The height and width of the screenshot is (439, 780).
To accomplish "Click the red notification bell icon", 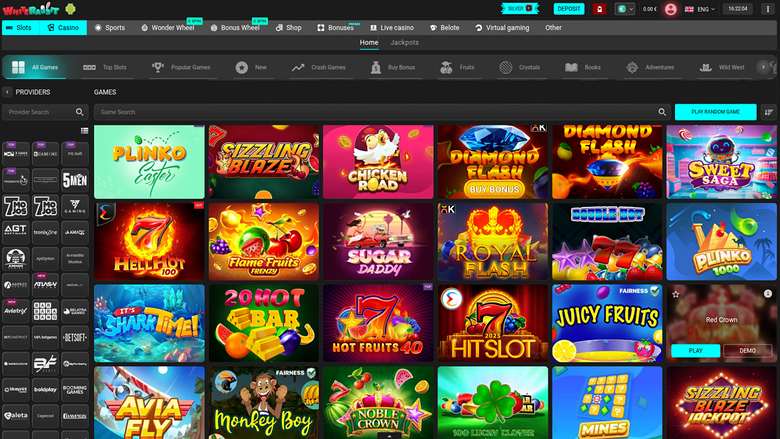I will pos(599,8).
